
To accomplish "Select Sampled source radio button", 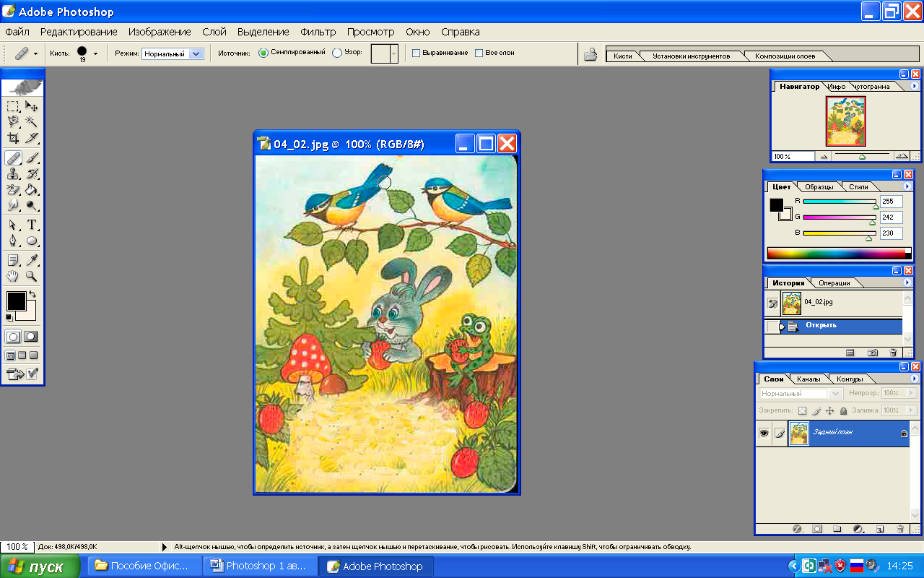I will point(263,53).
